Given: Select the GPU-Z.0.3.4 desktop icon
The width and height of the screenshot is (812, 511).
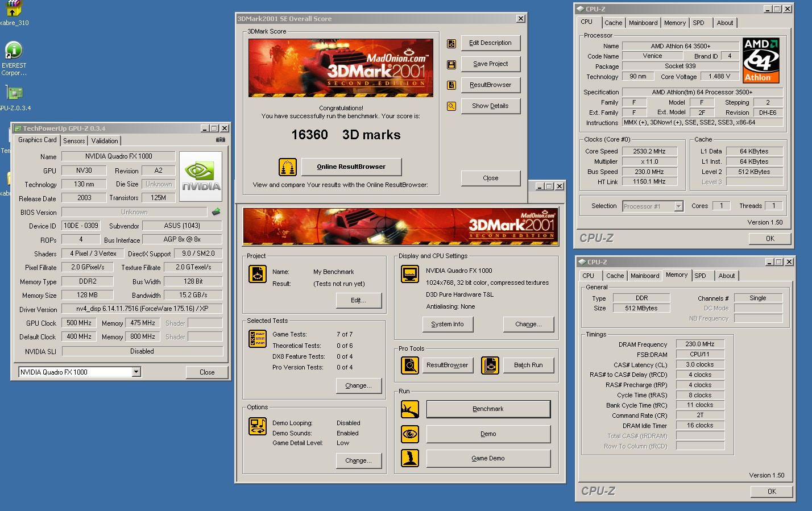Looking at the screenshot, I should (x=15, y=98).
